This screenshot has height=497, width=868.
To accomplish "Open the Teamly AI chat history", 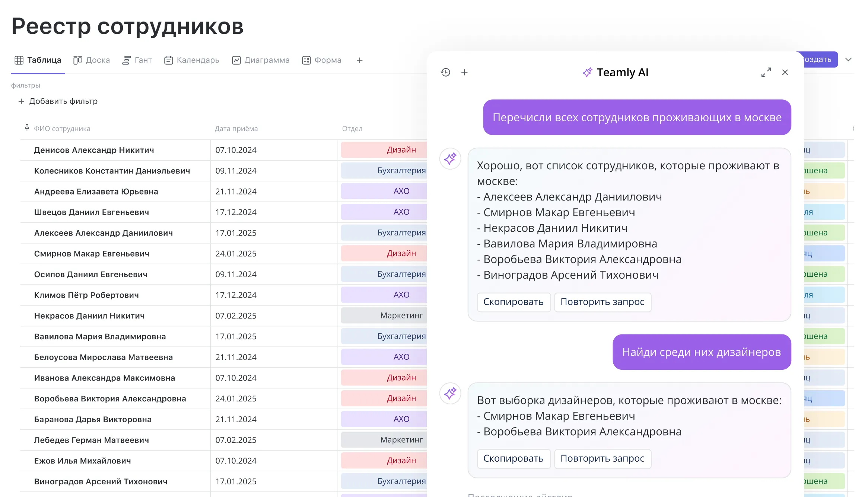I will click(445, 72).
